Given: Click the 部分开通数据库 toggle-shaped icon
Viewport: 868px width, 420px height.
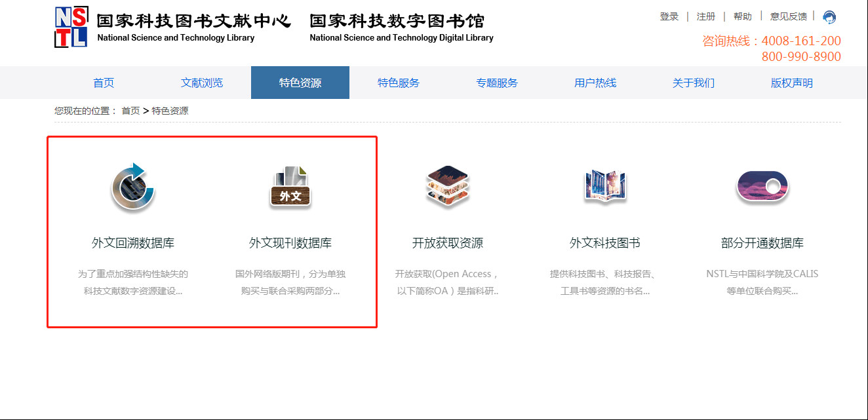Looking at the screenshot, I should [762, 187].
